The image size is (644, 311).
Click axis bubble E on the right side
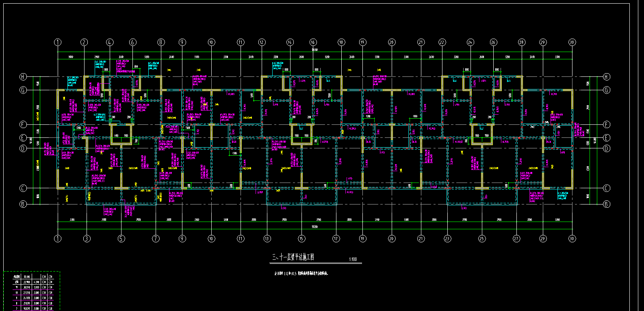click(x=607, y=138)
